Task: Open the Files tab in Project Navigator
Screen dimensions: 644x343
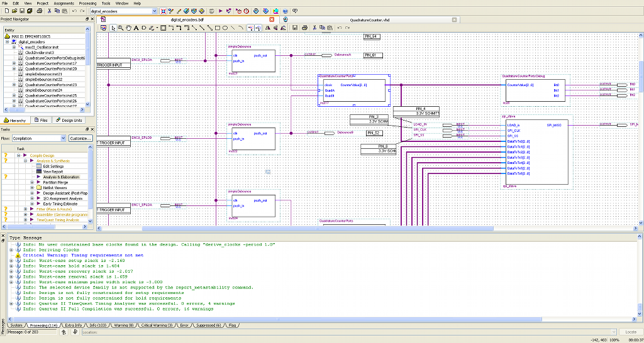Action: 42,120
